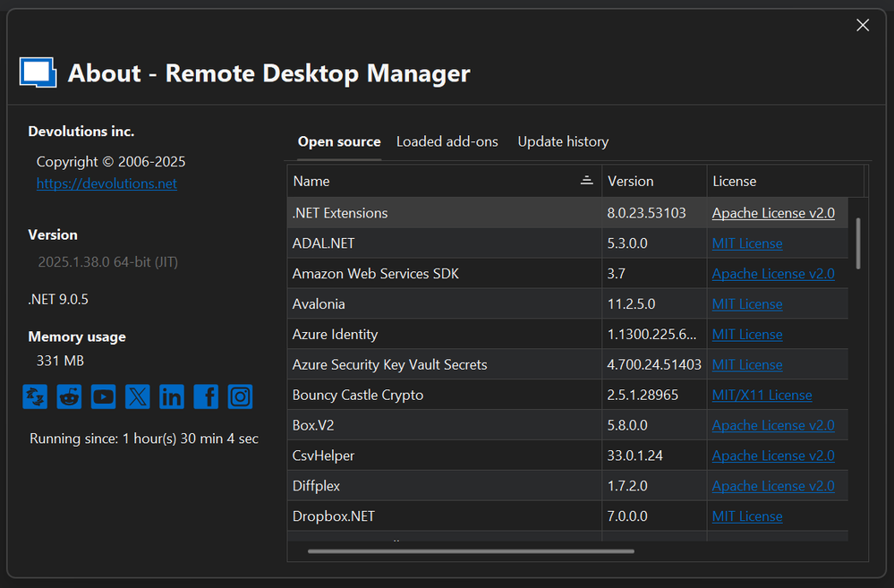The image size is (894, 588).
Task: Click the sort indicator in the Name column
Action: pyautogui.click(x=586, y=181)
